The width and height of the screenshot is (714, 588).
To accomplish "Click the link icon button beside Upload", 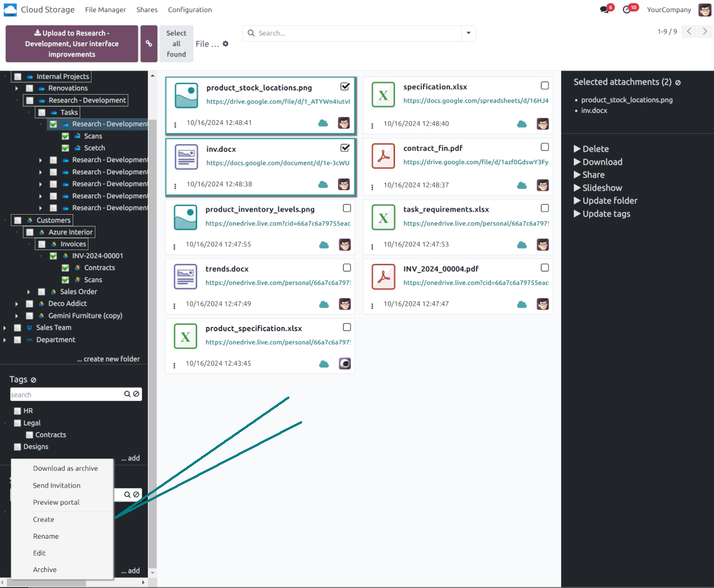I will tap(149, 44).
